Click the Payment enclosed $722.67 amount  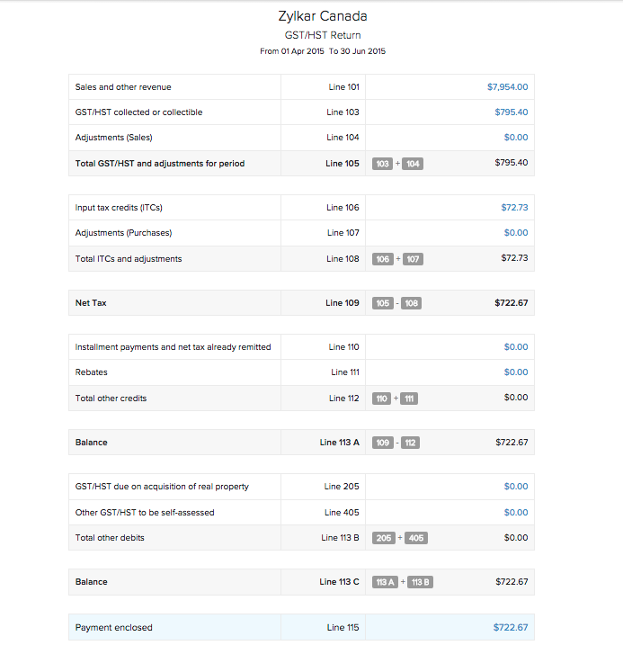point(511,628)
